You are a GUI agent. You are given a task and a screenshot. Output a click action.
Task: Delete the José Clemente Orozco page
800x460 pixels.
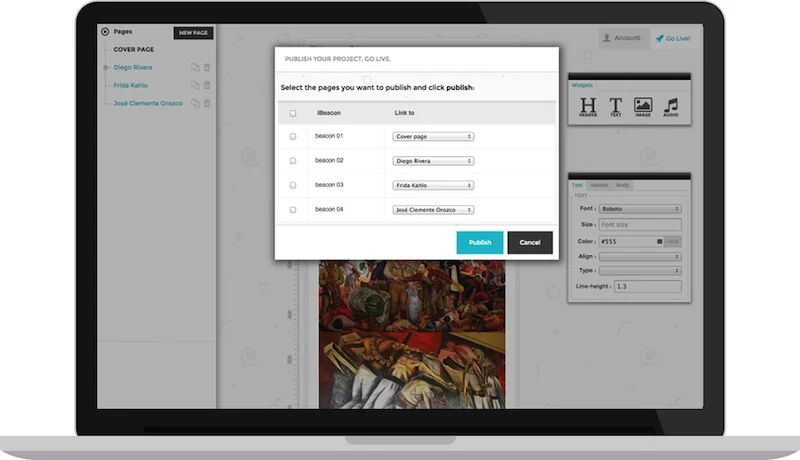click(x=207, y=103)
